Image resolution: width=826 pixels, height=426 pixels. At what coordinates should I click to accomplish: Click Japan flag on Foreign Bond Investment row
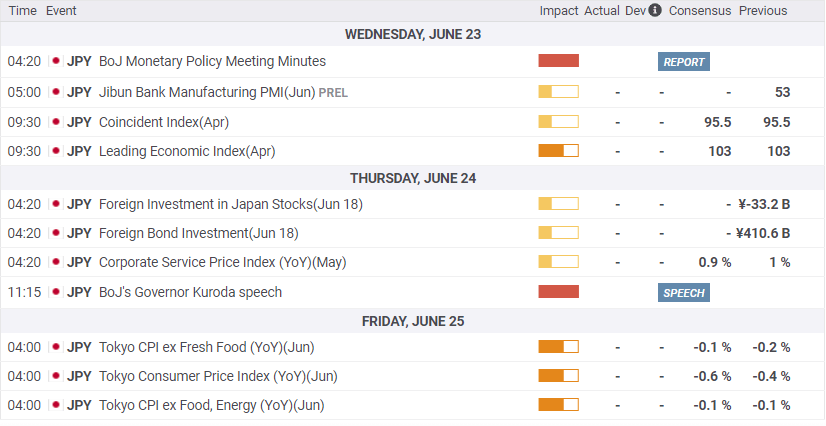(55, 233)
